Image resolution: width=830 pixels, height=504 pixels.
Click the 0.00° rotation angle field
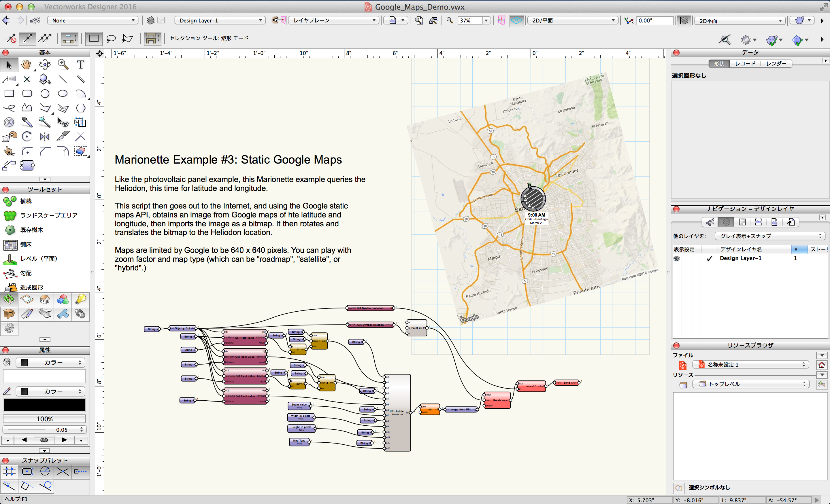tap(655, 20)
